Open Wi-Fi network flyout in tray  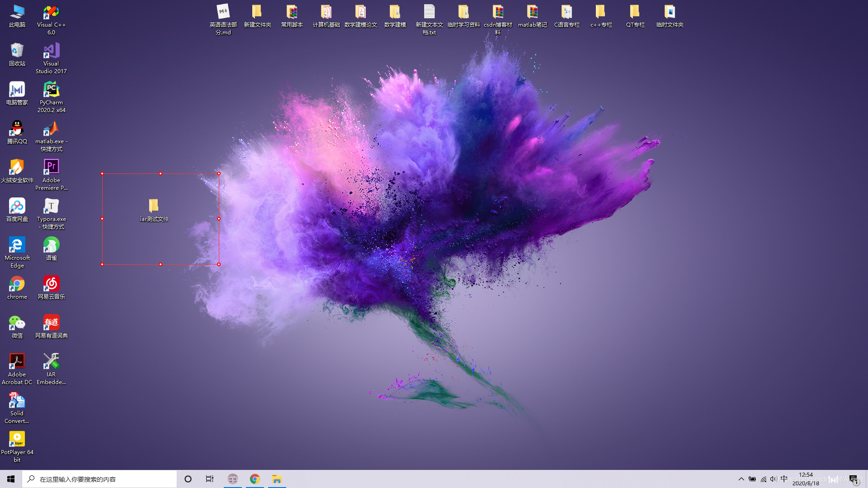pyautogui.click(x=764, y=479)
